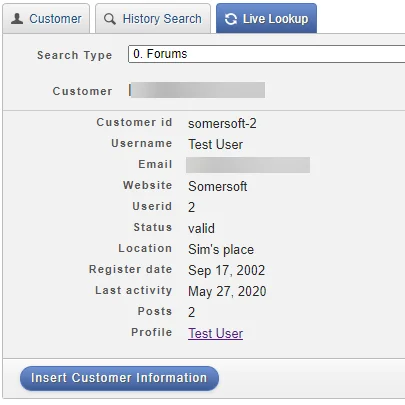This screenshot has width=405, height=405.
Task: Open the Search Type dropdown showing Forums
Action: (x=267, y=54)
